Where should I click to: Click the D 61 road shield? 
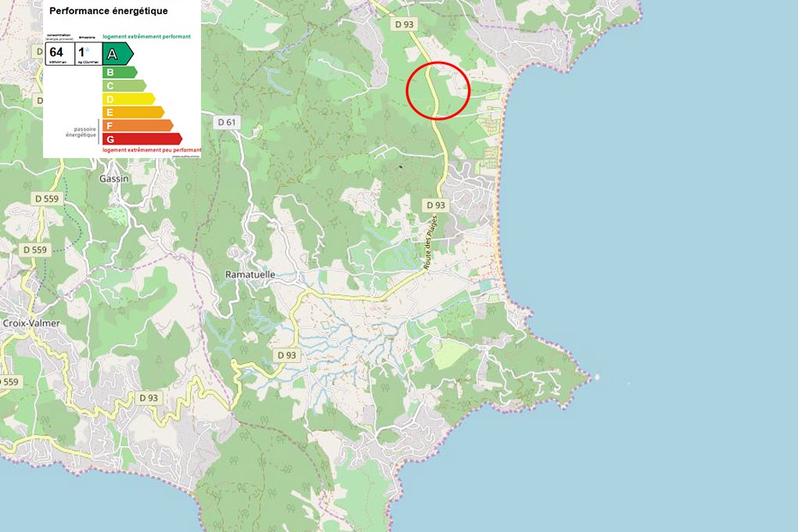[226, 122]
